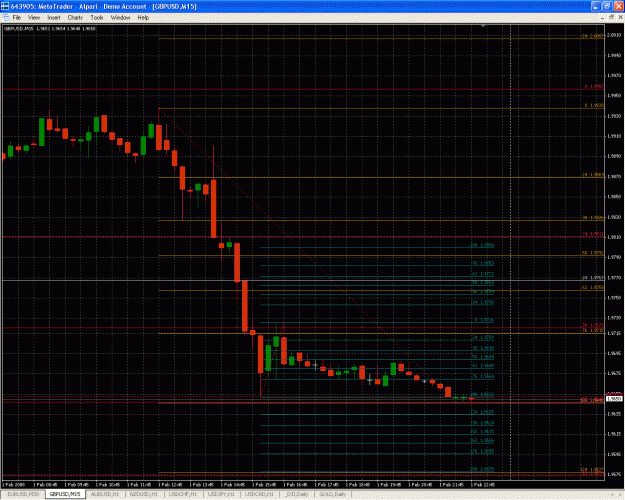Screen dimensions: 625x500
Task: Open the Charts menu
Action: (x=75, y=18)
